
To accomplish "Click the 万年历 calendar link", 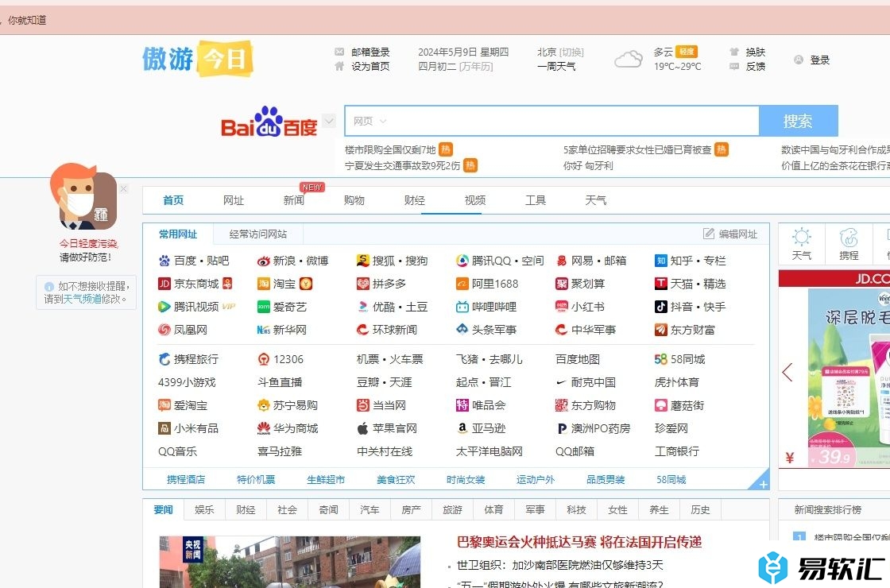I will (x=476, y=67).
